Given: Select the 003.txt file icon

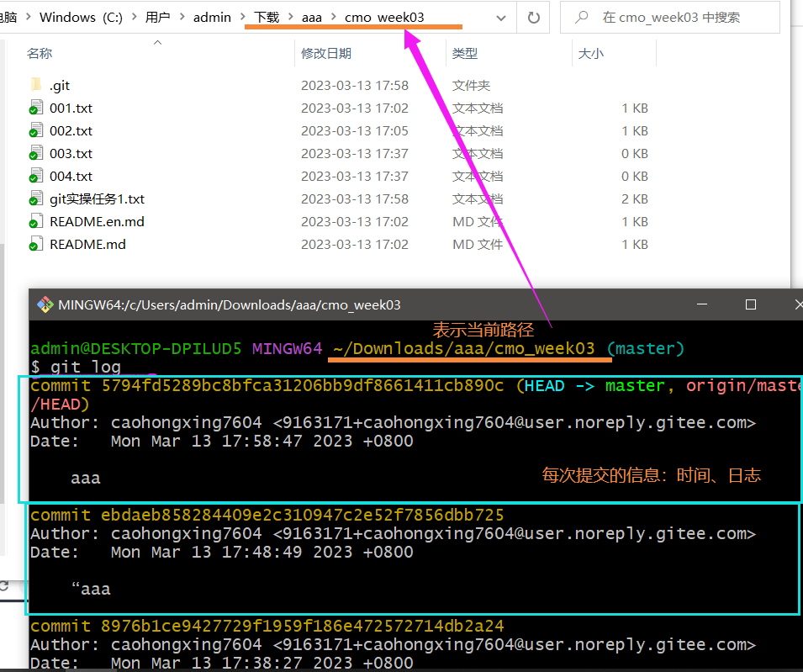Looking at the screenshot, I should pyautogui.click(x=36, y=153).
